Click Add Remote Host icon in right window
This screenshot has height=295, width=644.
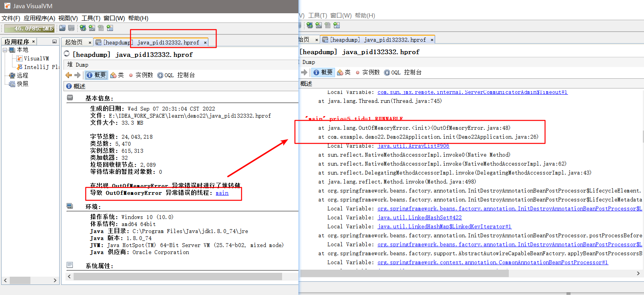pos(310,25)
